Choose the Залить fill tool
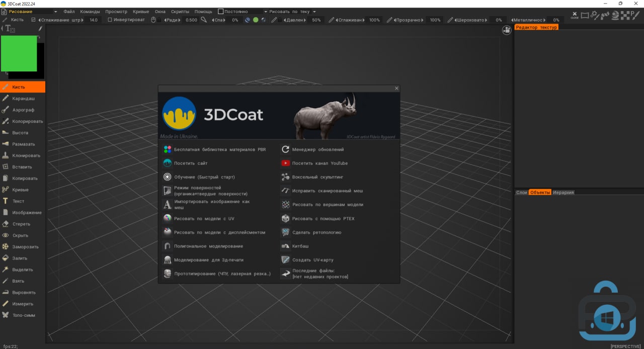Viewport: 644px width, 349px height. coord(23,258)
